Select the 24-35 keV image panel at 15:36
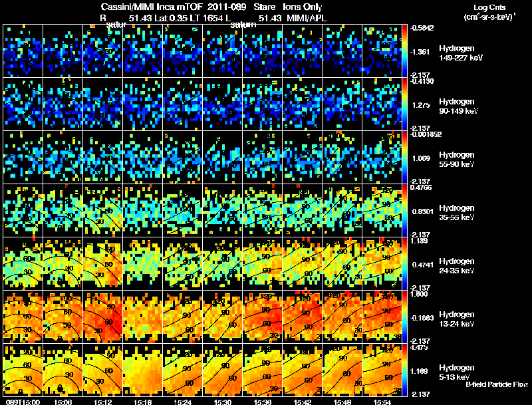This screenshot has width=532, height=405. click(263, 263)
